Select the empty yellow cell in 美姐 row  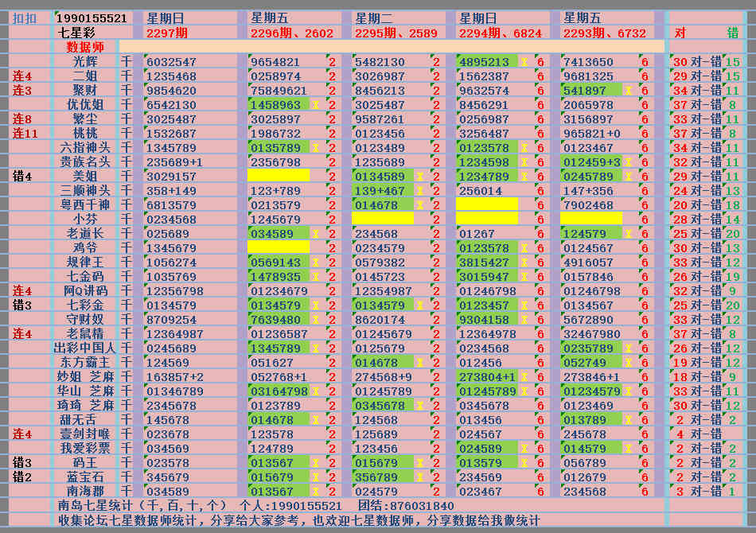279,177
